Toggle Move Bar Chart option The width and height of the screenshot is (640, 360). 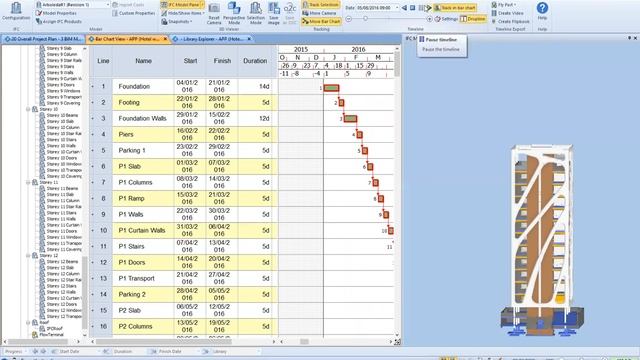click(x=321, y=21)
